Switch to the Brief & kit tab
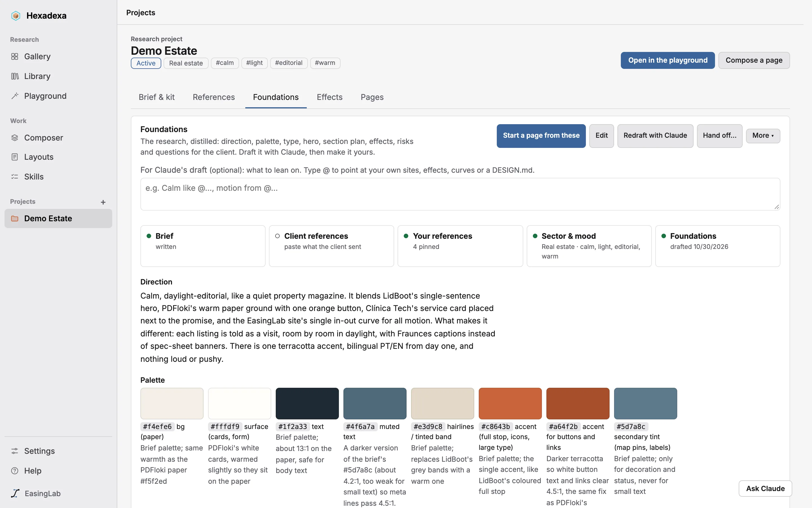This screenshot has height=508, width=812. click(x=156, y=97)
